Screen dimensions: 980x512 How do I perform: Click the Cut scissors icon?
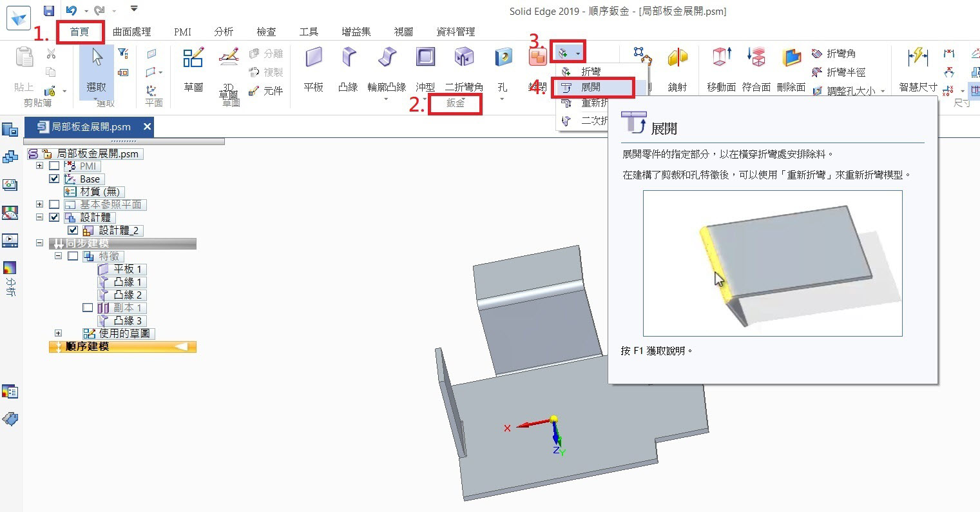tap(51, 54)
